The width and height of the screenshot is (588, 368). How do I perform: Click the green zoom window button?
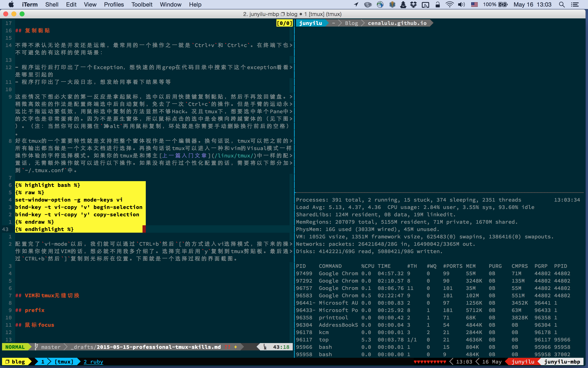(x=22, y=14)
